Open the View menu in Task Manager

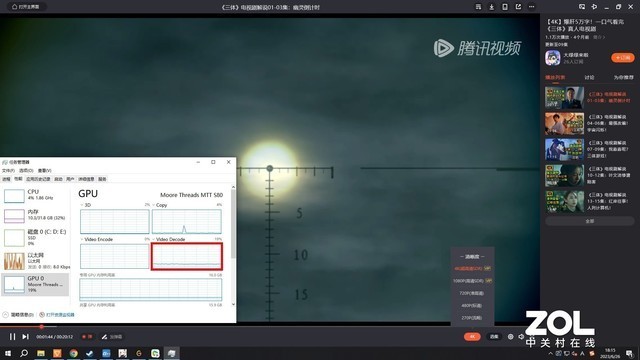44,171
